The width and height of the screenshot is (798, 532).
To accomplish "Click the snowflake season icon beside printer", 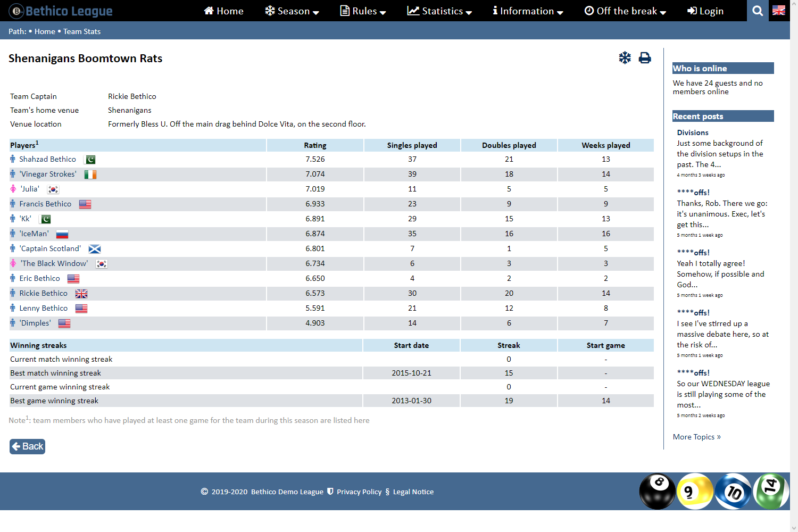I will (625, 58).
